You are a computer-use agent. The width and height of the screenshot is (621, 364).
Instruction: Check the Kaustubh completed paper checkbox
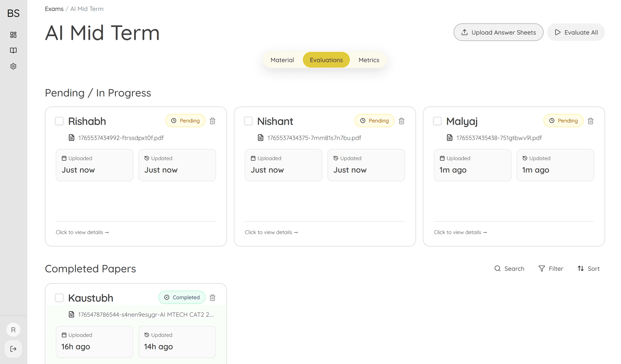pos(59,298)
